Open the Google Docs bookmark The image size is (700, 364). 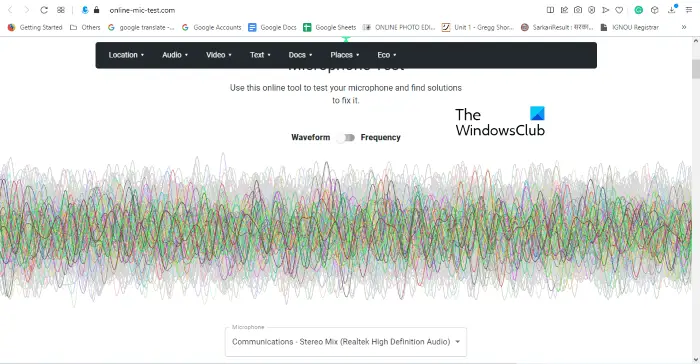point(272,27)
